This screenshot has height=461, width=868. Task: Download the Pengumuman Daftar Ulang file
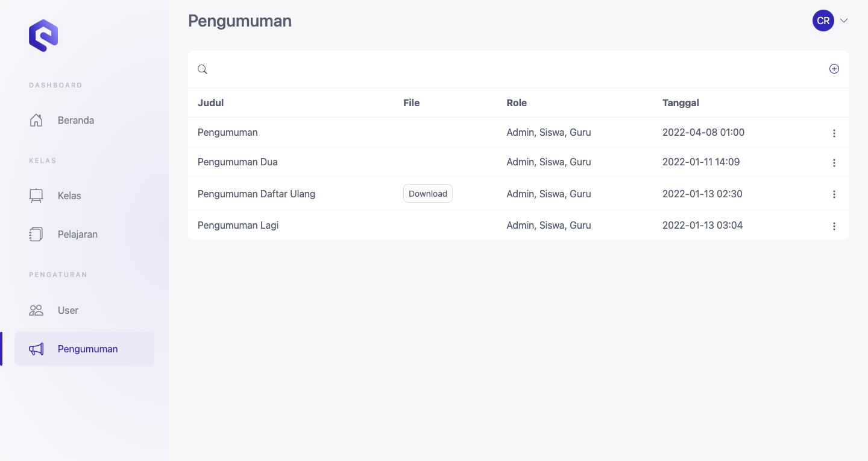pyautogui.click(x=428, y=194)
